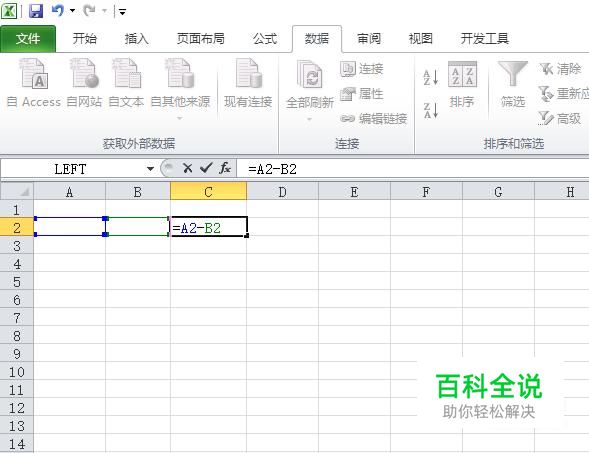
Task: Open the 页面布局 tab
Action: (201, 39)
